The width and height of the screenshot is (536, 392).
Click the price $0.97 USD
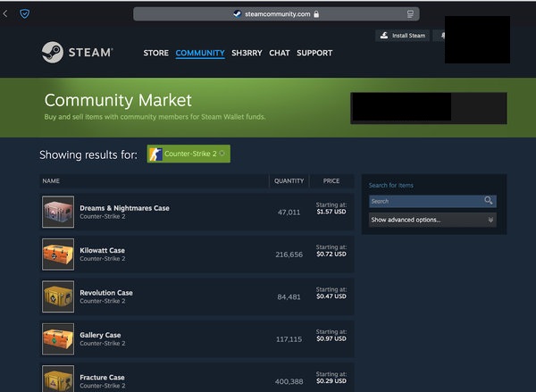point(331,339)
